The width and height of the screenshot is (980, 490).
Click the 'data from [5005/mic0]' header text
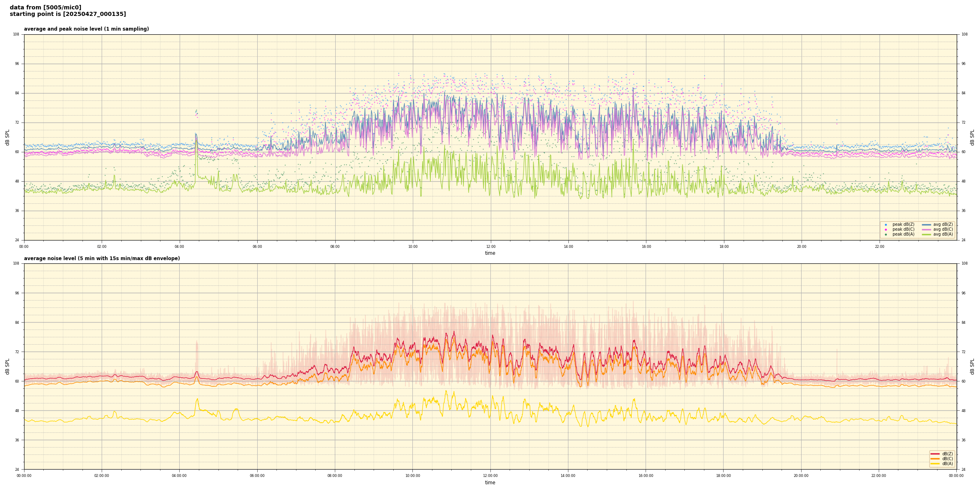45,7
